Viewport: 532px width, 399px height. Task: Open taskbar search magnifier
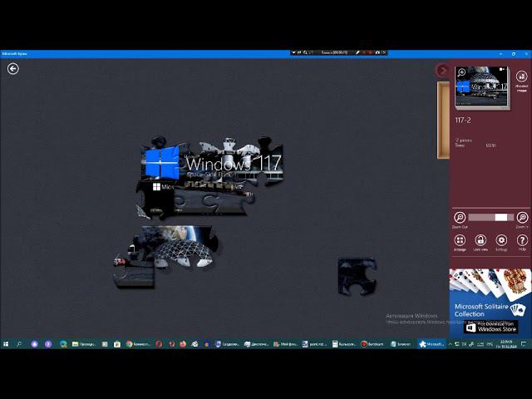coord(19,344)
